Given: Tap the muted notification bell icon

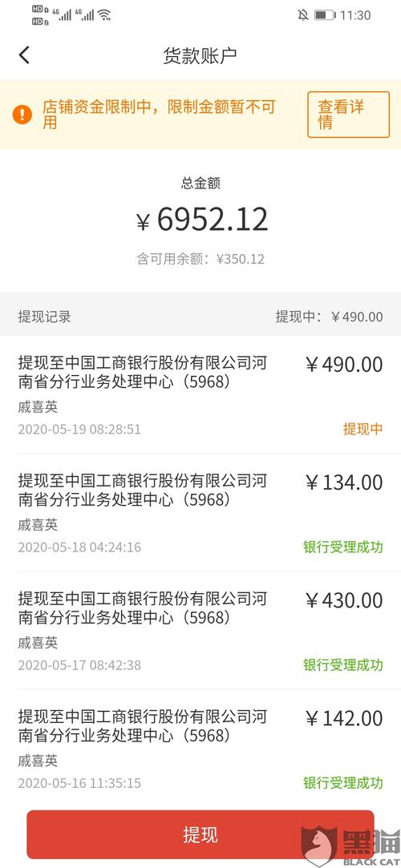Looking at the screenshot, I should point(303,15).
